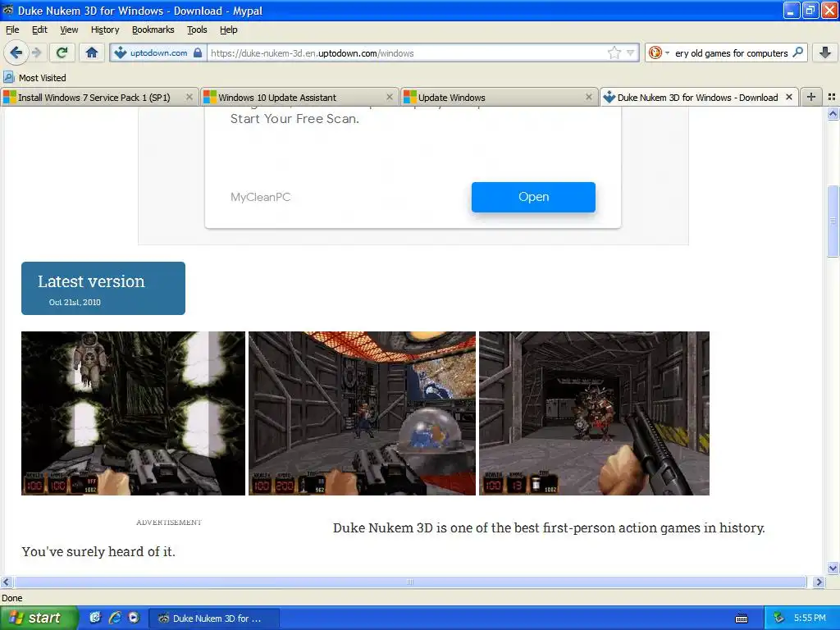
Task: Click the address bar URL field
Action: [x=407, y=53]
